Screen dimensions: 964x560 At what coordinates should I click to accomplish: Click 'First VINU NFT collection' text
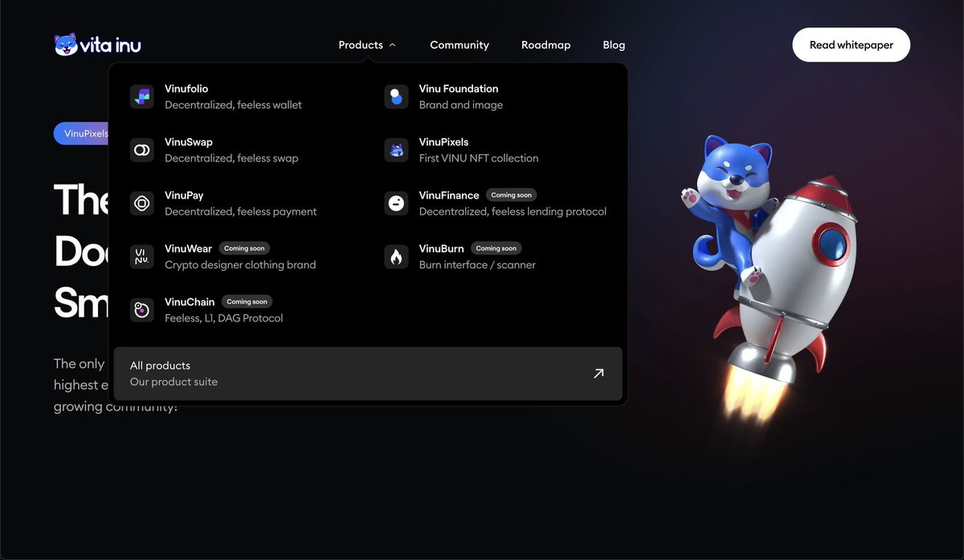pos(479,158)
